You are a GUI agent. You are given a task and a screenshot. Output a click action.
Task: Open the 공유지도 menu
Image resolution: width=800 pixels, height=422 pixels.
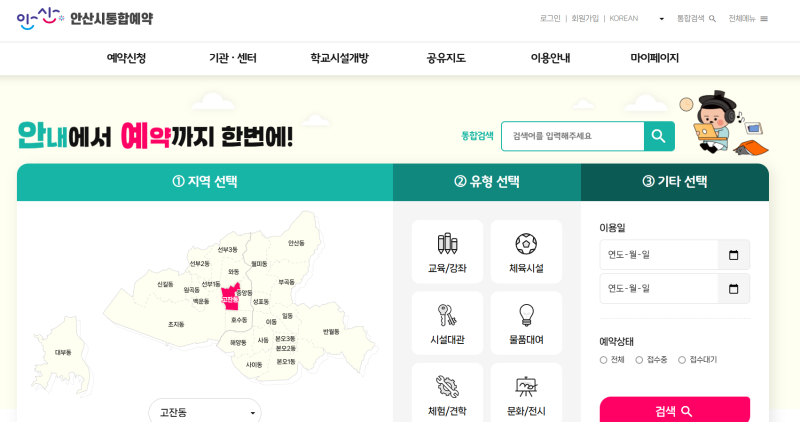click(x=446, y=58)
